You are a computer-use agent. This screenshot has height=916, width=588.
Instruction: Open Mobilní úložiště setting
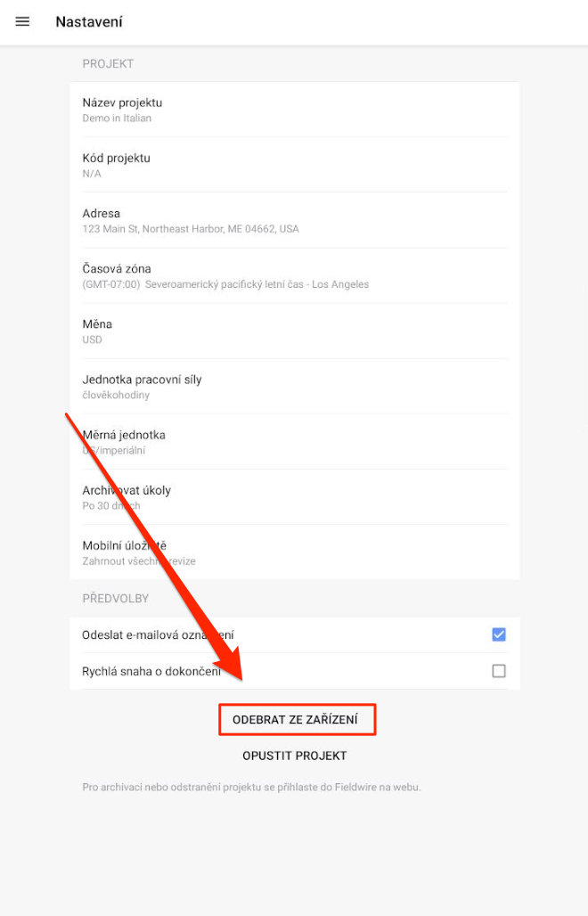(294, 552)
